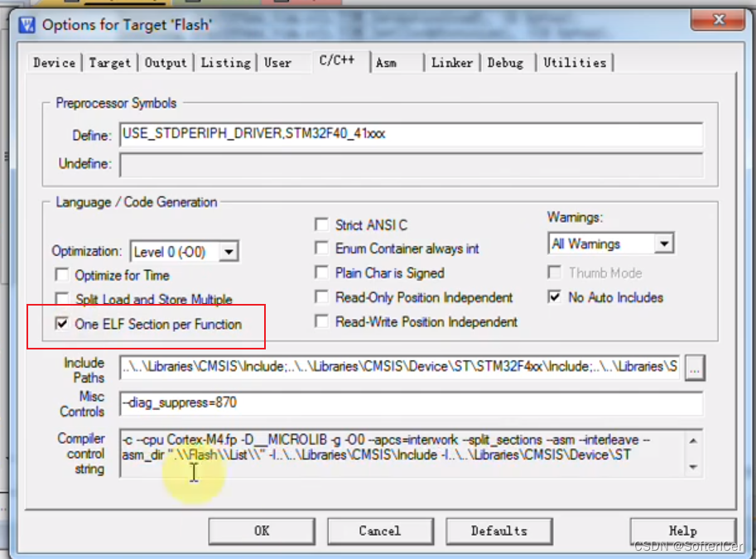Enable Plain Char is Signed
Screen dimensions: 756x559
(x=321, y=272)
